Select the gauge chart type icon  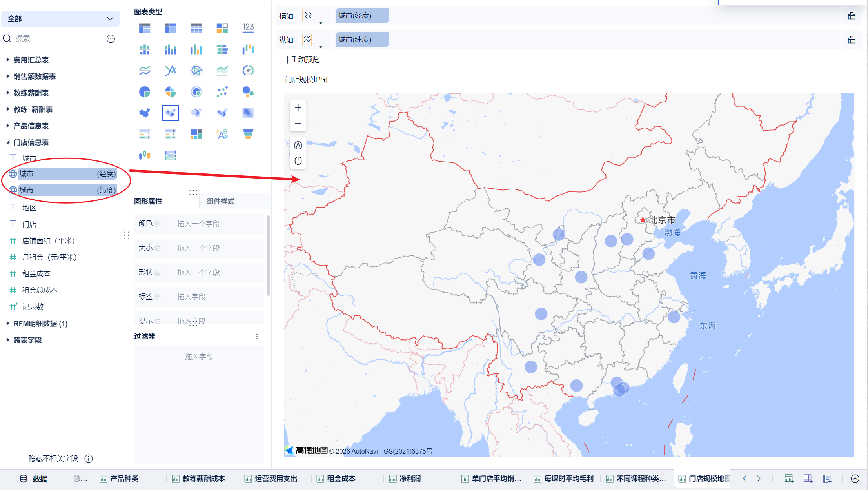coord(248,71)
